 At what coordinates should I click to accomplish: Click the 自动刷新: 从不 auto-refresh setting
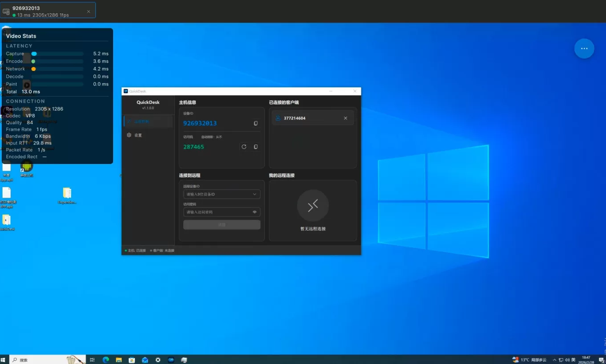pos(212,137)
